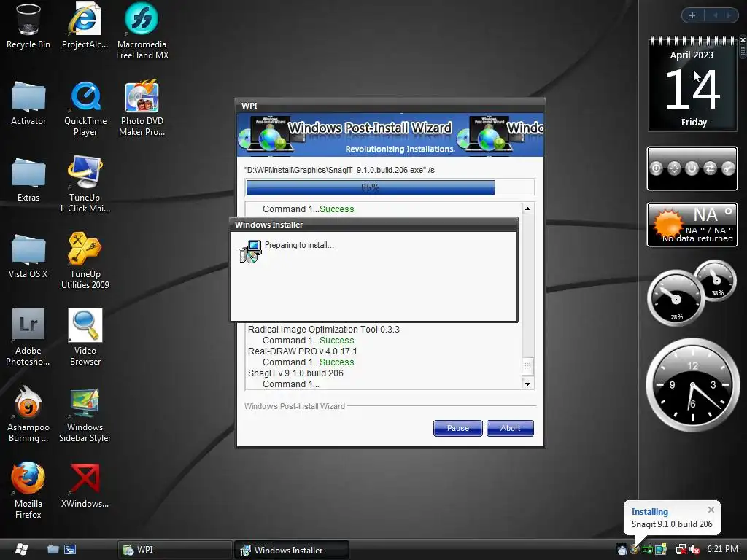This screenshot has width=747, height=560.
Task: Click the 85% installation progress bar
Action: pyautogui.click(x=390, y=187)
